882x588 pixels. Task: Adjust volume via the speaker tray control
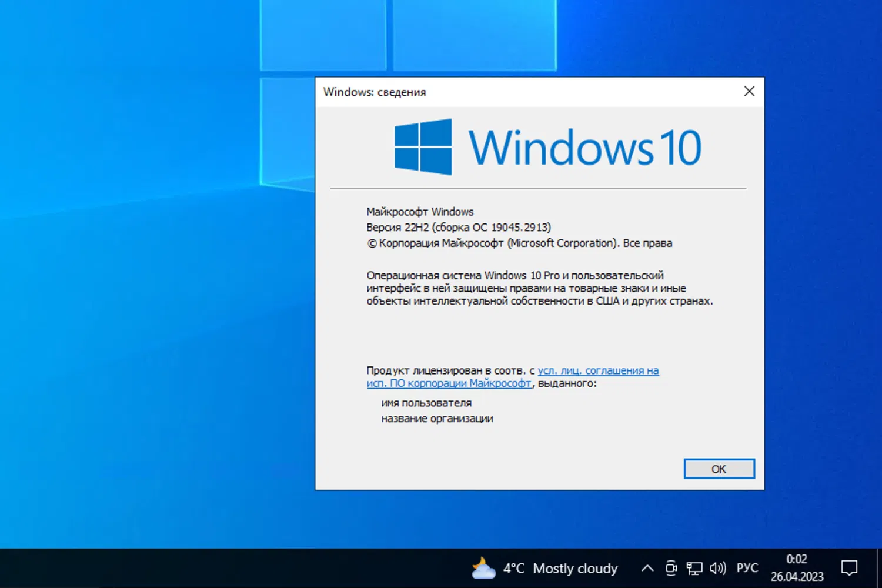click(718, 568)
